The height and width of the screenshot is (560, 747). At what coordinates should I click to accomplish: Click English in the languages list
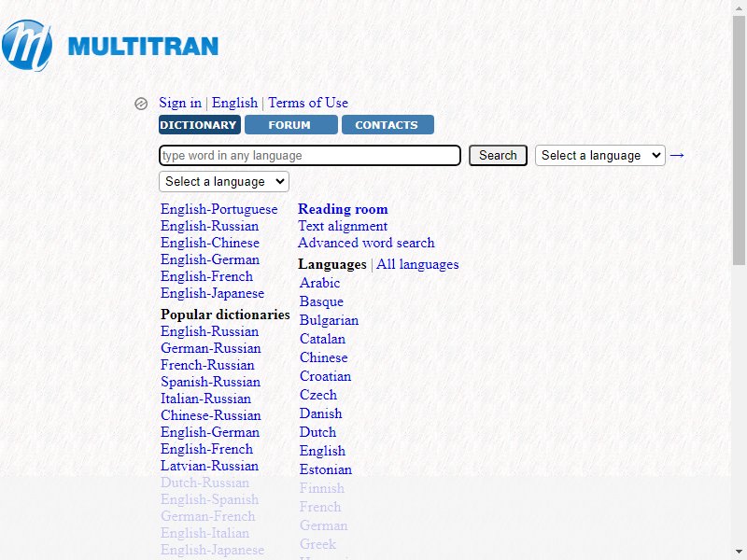pyautogui.click(x=322, y=451)
